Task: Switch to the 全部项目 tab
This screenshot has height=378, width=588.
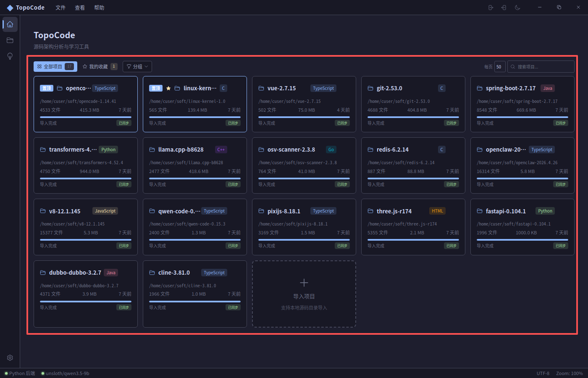Action: [x=55, y=66]
